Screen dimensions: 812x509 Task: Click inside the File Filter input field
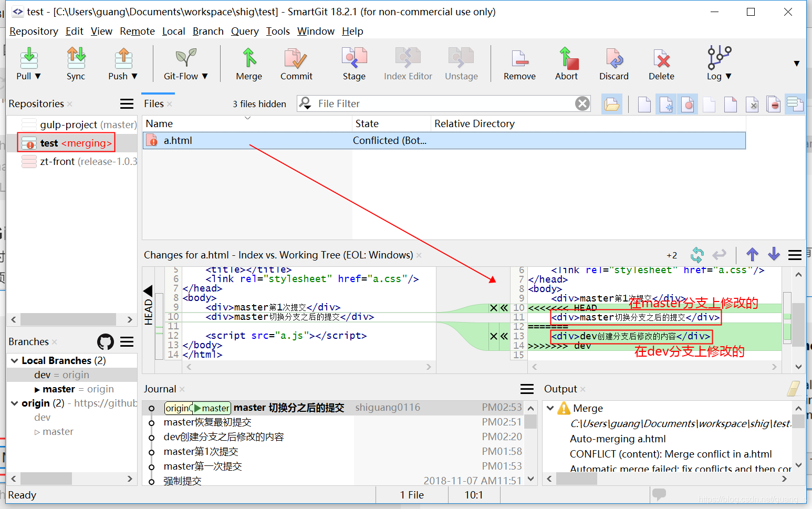coord(444,103)
